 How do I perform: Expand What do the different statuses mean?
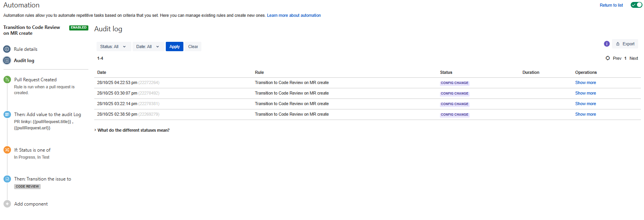click(132, 130)
